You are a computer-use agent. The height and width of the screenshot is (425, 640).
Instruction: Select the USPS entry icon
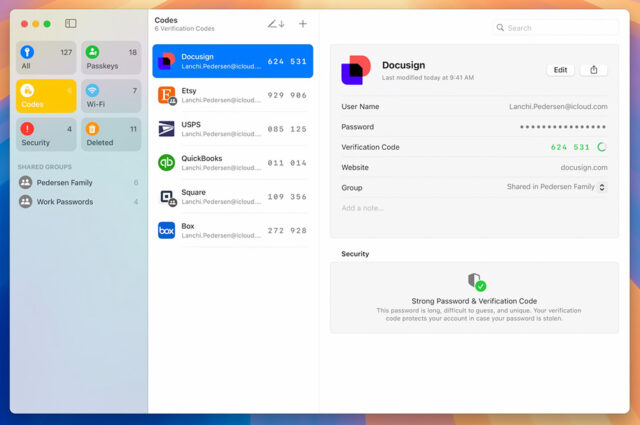(167, 129)
